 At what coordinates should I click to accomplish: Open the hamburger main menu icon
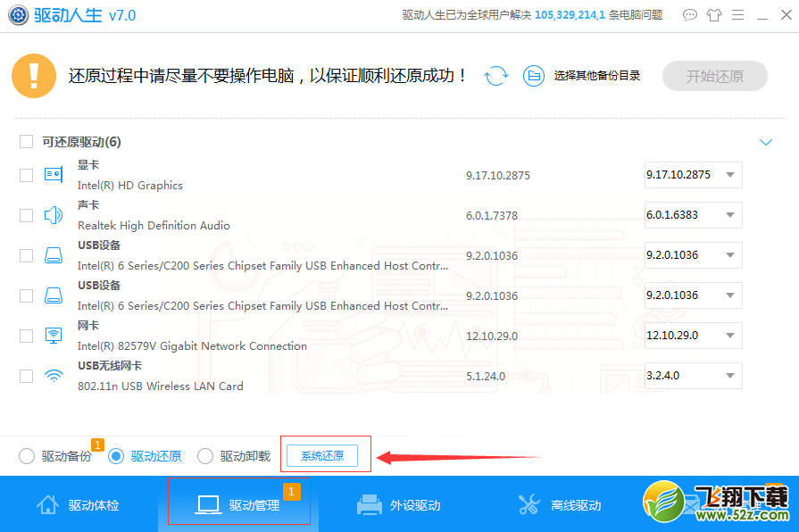[738, 15]
